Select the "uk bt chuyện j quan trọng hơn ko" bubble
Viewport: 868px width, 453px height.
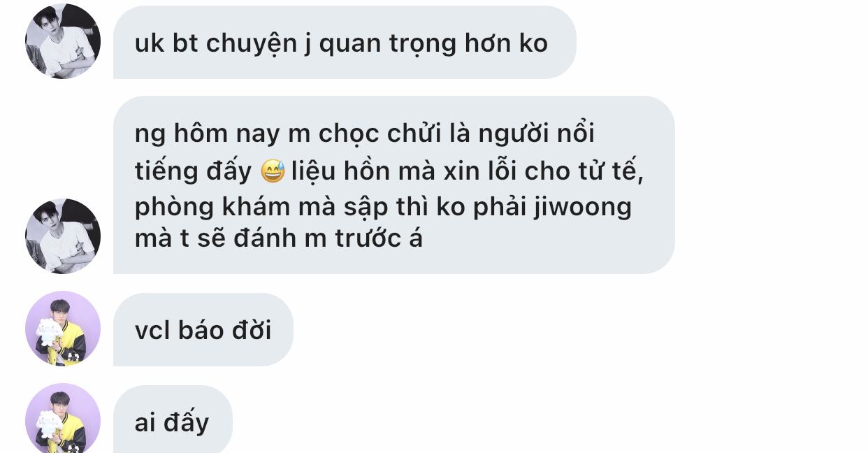(x=345, y=43)
